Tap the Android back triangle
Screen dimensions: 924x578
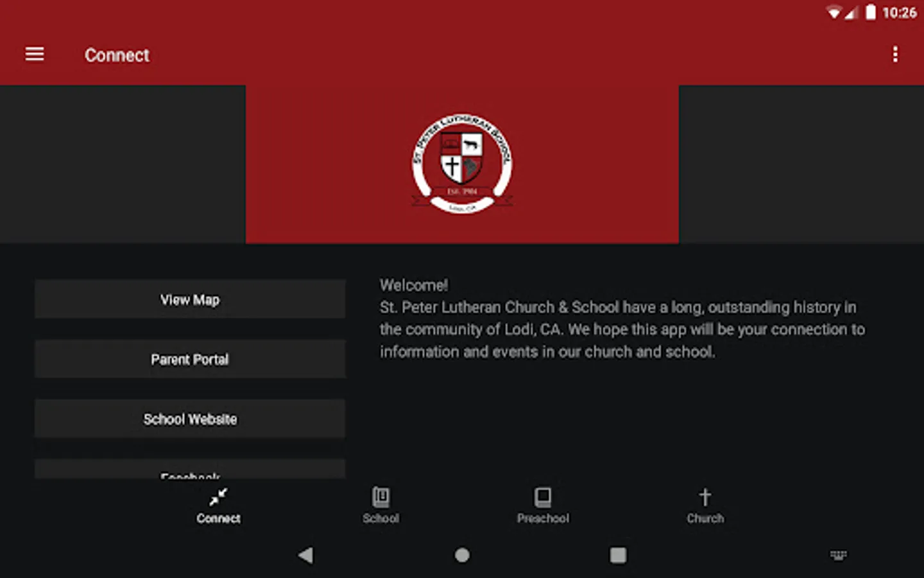(305, 555)
